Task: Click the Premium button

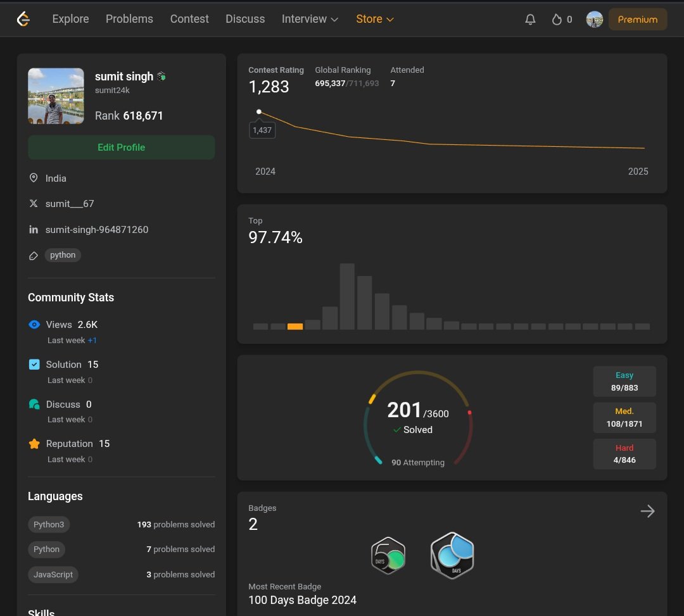Action: tap(637, 19)
